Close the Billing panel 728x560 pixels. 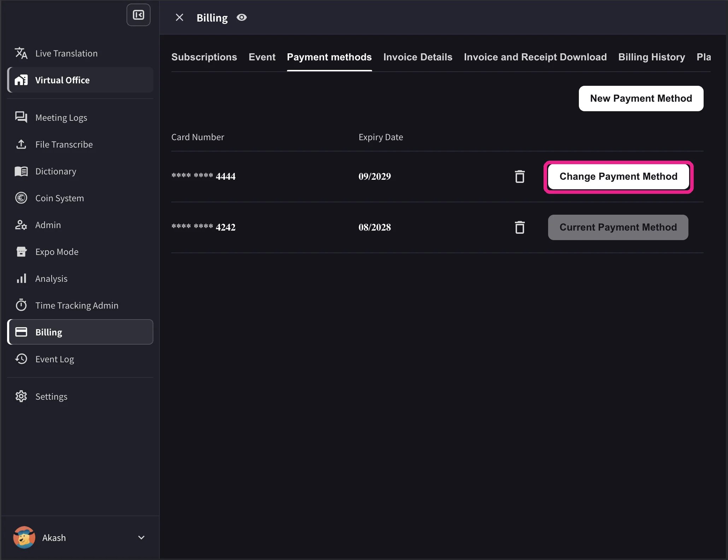pos(180,17)
